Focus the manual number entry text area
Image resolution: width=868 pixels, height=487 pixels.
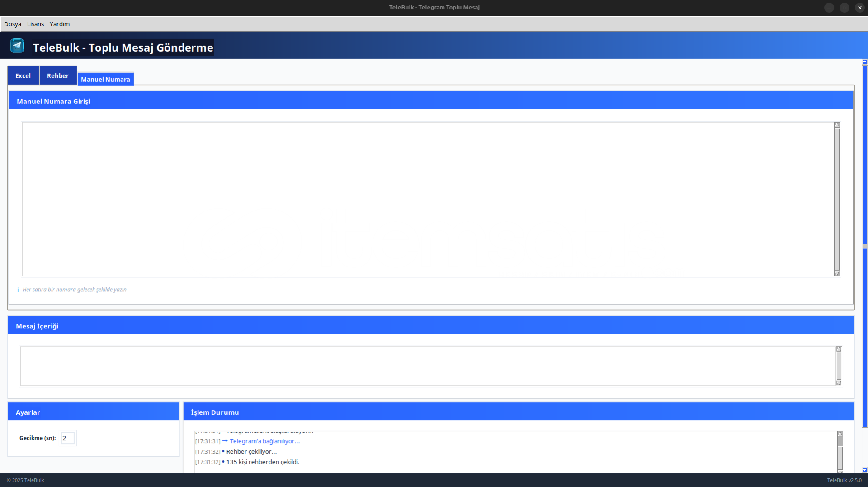coord(428,199)
